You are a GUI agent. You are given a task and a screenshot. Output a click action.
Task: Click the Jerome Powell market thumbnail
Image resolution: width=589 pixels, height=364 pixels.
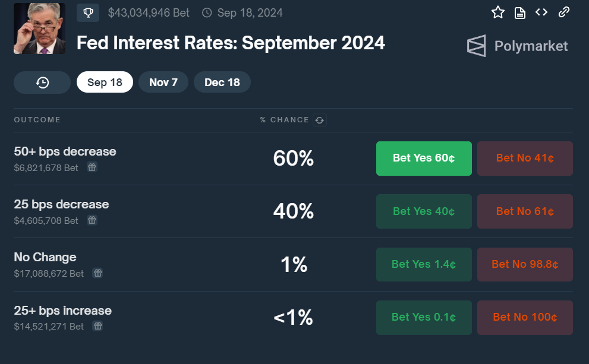tap(39, 29)
